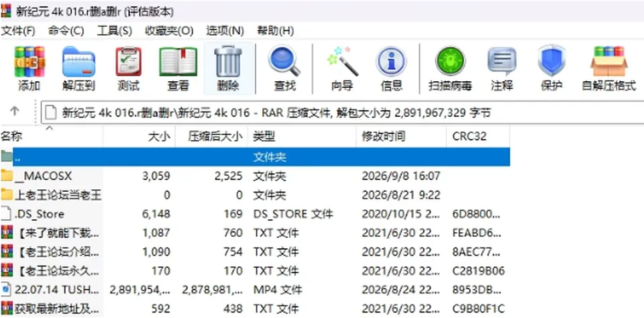644x318 pixels.
Task: Open the Find (查找) magnifier tool
Action: pyautogui.click(x=284, y=62)
